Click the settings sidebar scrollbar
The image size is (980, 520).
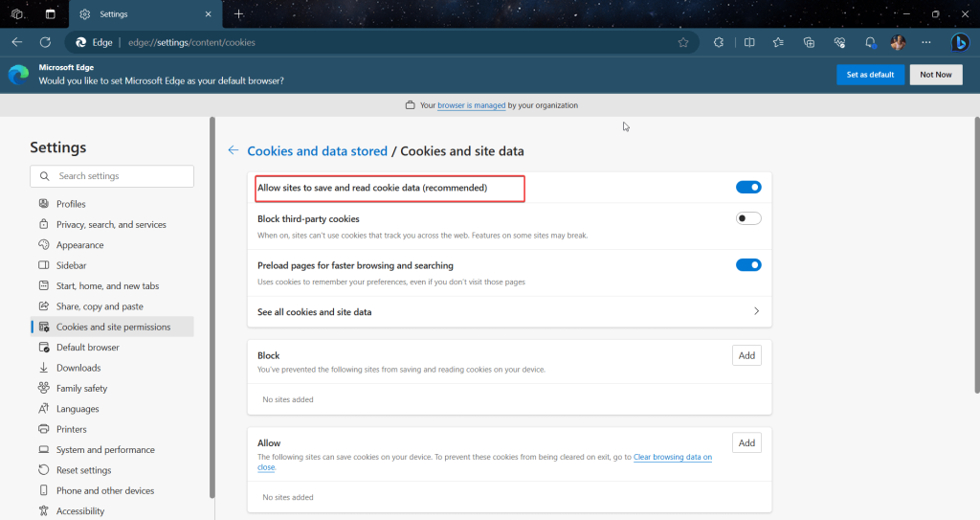click(212, 307)
